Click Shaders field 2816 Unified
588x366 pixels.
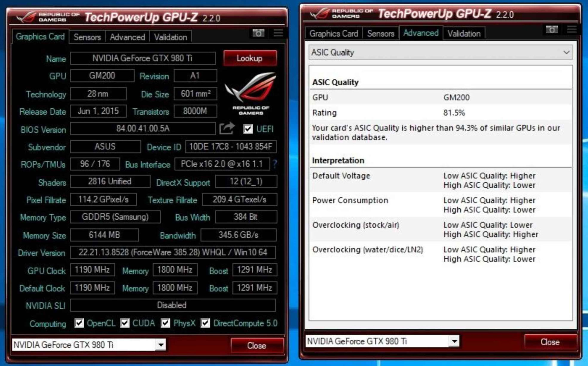click(110, 182)
